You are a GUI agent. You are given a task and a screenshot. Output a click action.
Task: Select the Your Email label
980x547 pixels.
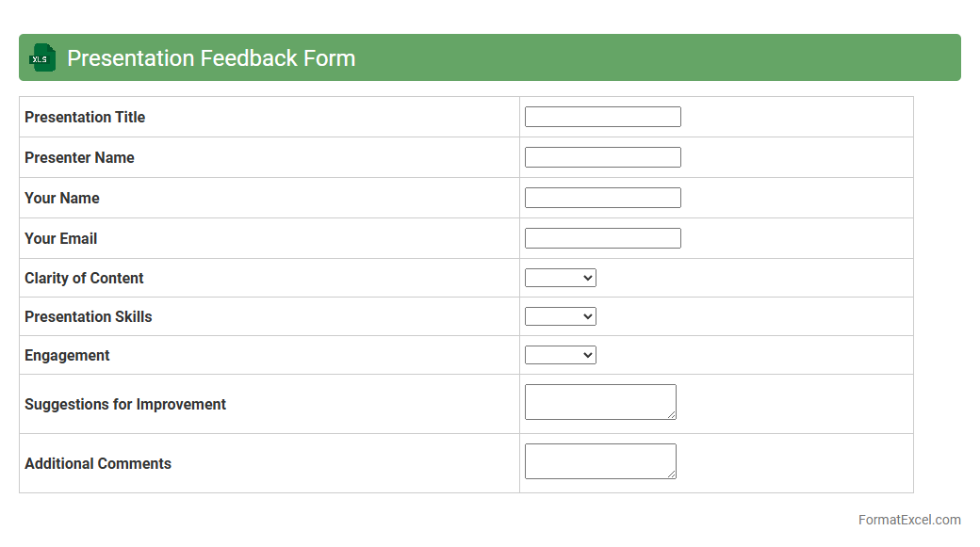point(60,238)
